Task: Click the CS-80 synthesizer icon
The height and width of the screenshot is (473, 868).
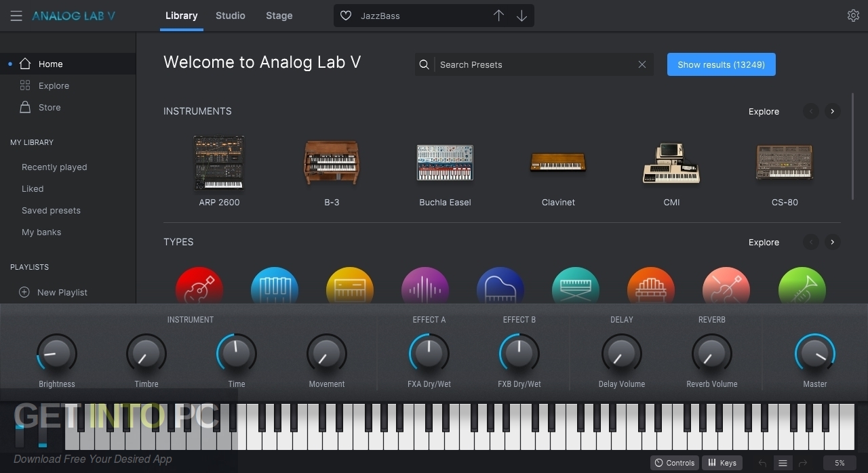Action: tap(784, 163)
